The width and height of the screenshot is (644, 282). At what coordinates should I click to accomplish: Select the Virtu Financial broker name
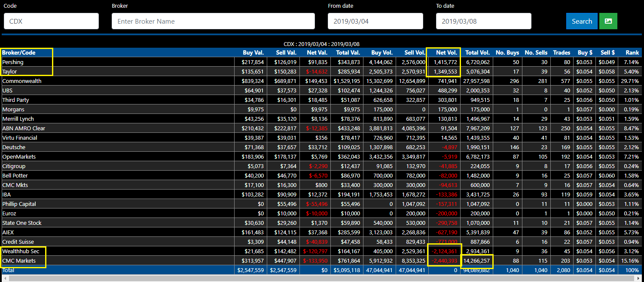tap(20, 138)
